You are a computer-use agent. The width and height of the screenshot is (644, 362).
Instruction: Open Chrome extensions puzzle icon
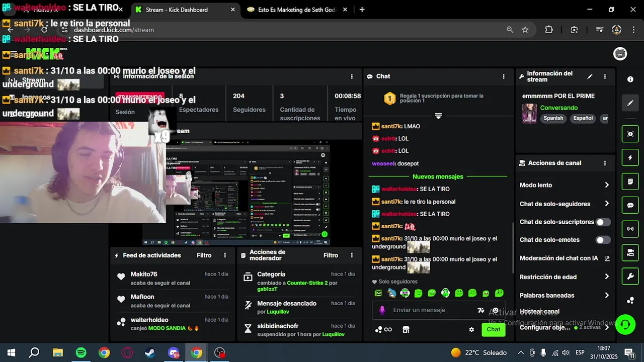click(x=549, y=30)
